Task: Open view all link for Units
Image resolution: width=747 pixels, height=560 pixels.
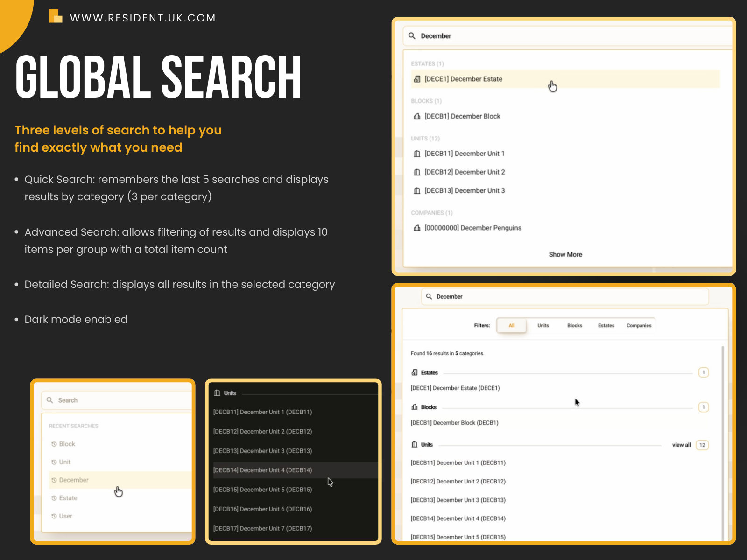Action: click(681, 445)
